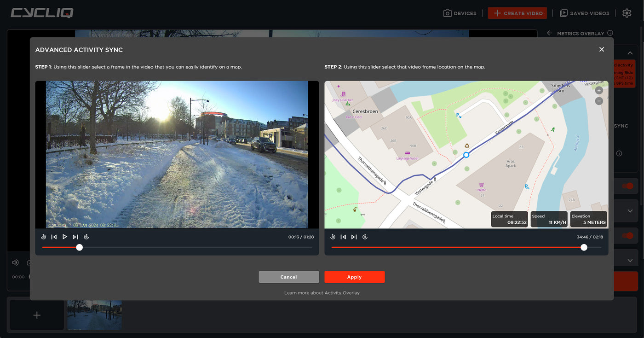Go to SAVED VIDEOS
This screenshot has width=644, height=338.
(584, 13)
